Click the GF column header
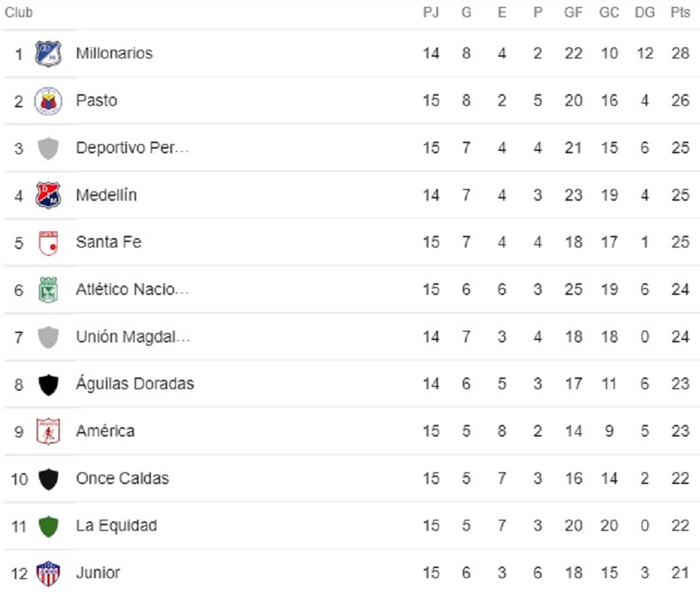The width and height of the screenshot is (700, 607). (x=573, y=13)
